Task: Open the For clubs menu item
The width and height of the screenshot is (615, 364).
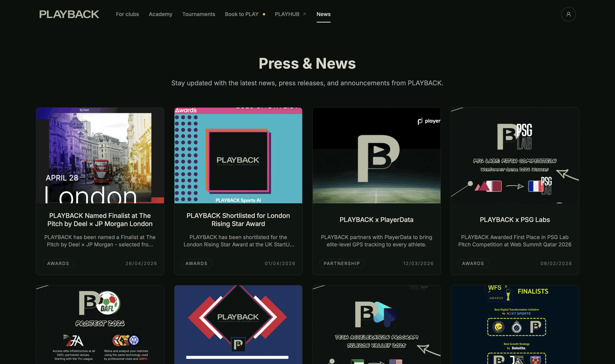Action: point(127,14)
